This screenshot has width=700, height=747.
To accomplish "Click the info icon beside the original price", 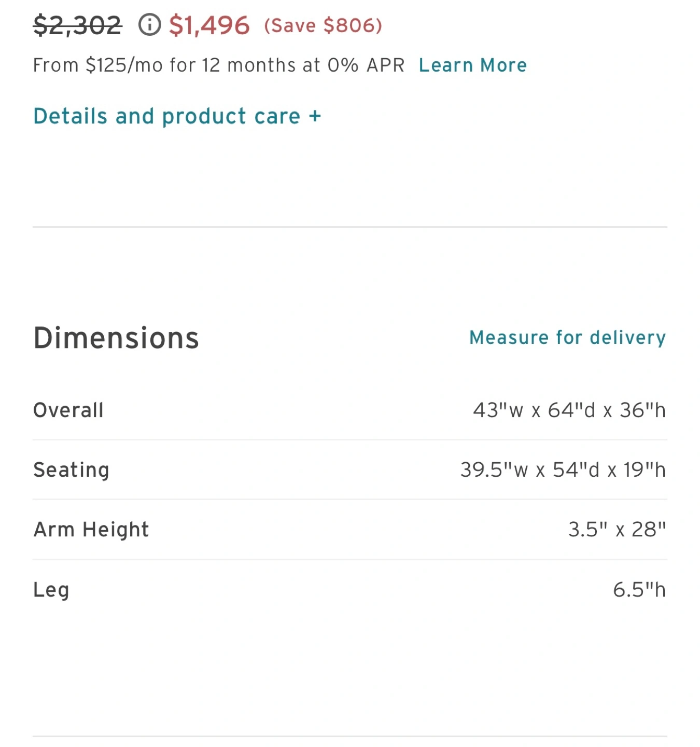I will (x=149, y=25).
